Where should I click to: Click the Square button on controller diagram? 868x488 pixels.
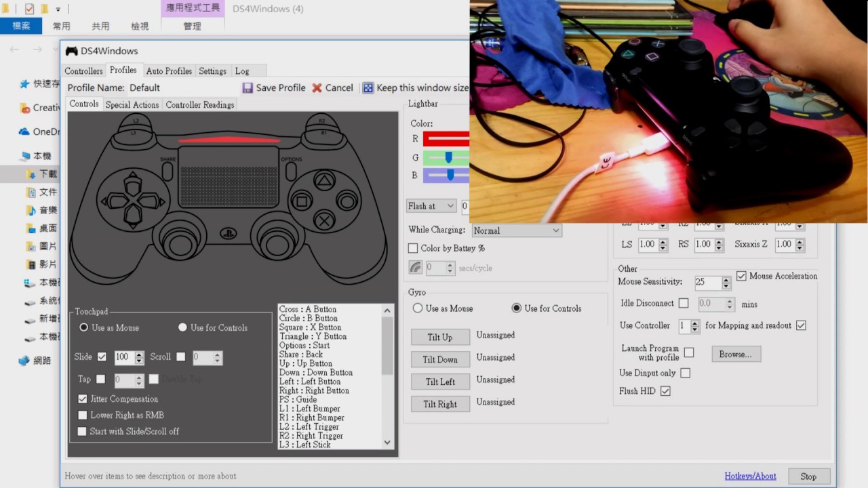click(302, 201)
